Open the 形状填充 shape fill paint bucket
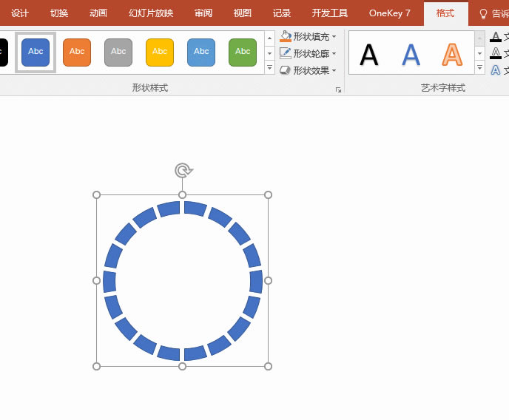 pos(286,37)
